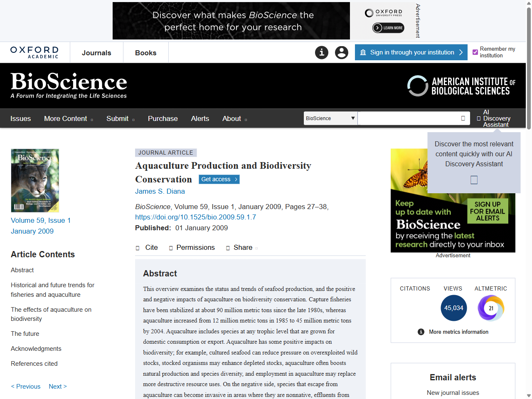Open the Altmetric score 21 badge
The image size is (532, 399).
point(491,308)
